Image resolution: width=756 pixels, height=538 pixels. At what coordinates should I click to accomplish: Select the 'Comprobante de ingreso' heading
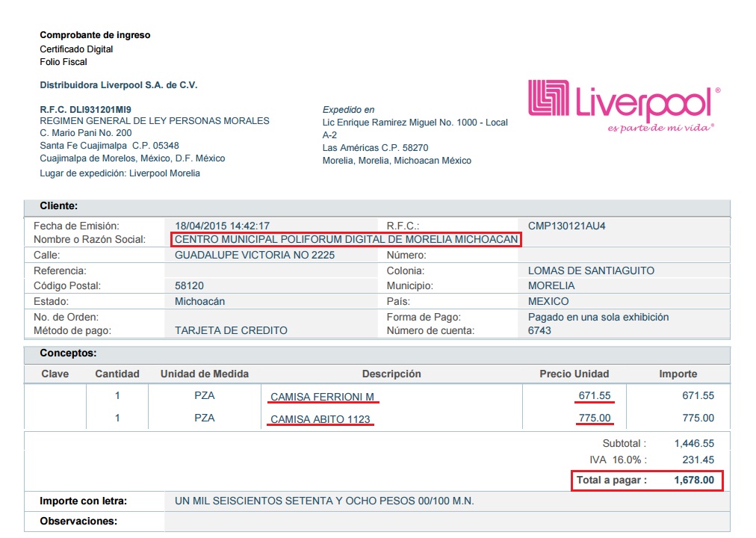pyautogui.click(x=95, y=35)
